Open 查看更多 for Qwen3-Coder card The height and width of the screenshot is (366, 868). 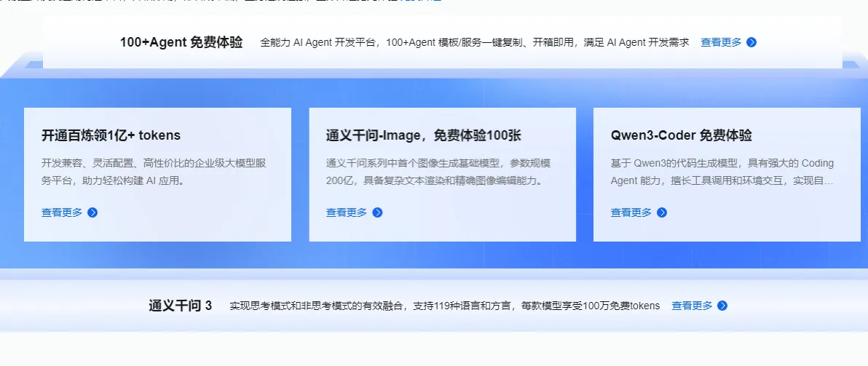coord(631,213)
